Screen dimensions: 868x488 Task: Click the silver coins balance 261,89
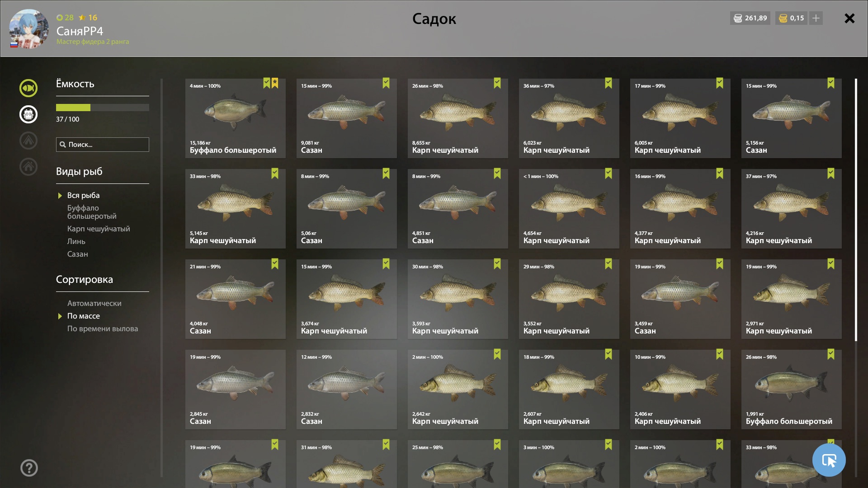click(750, 18)
